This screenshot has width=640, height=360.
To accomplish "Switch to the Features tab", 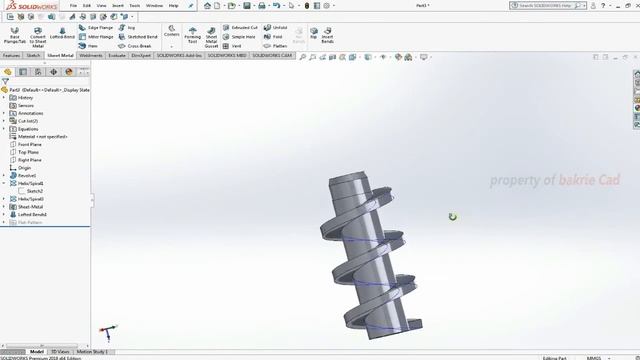I will [x=11, y=56].
